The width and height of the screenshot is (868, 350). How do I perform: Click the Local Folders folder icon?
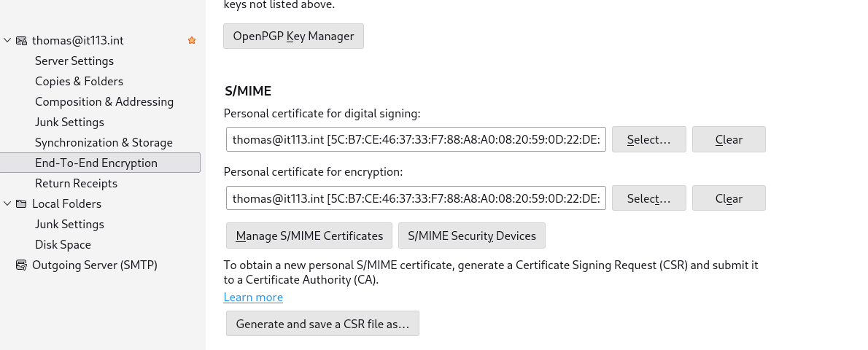pyautogui.click(x=21, y=204)
